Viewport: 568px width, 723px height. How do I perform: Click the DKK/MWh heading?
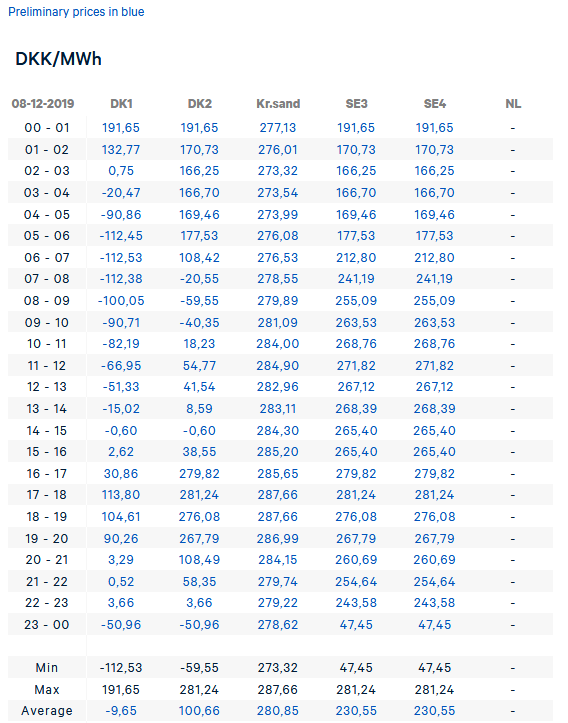tap(58, 59)
